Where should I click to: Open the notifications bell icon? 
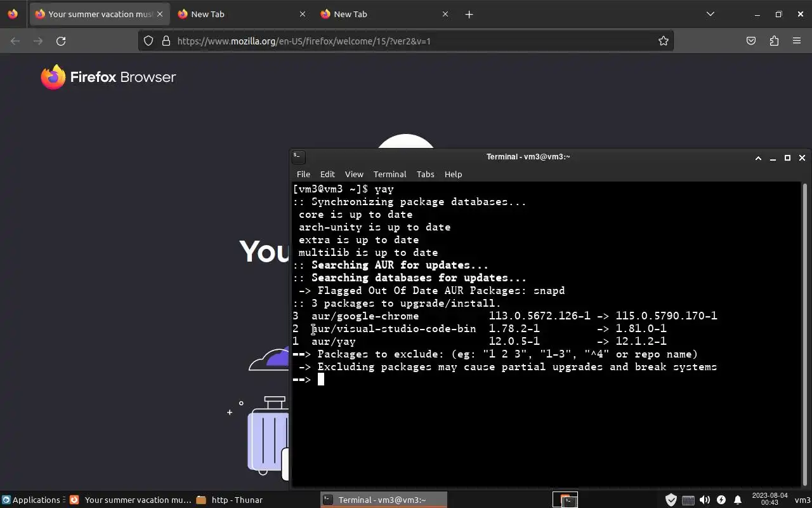pos(737,500)
